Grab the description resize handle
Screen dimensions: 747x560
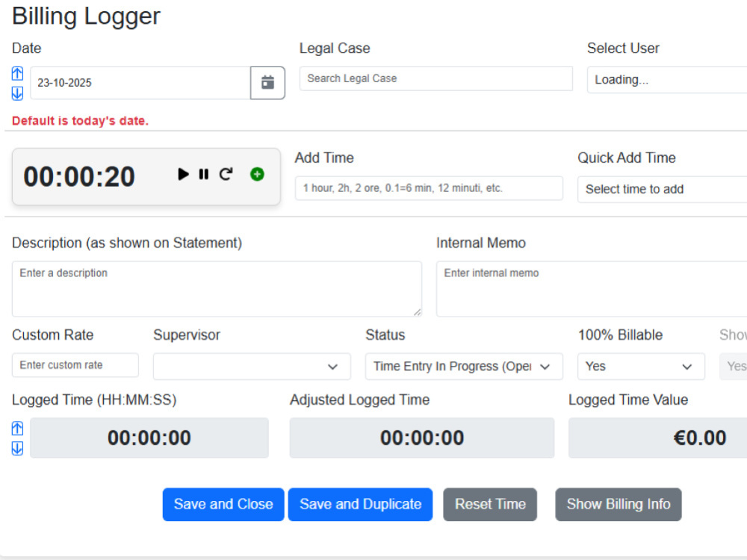point(418,312)
